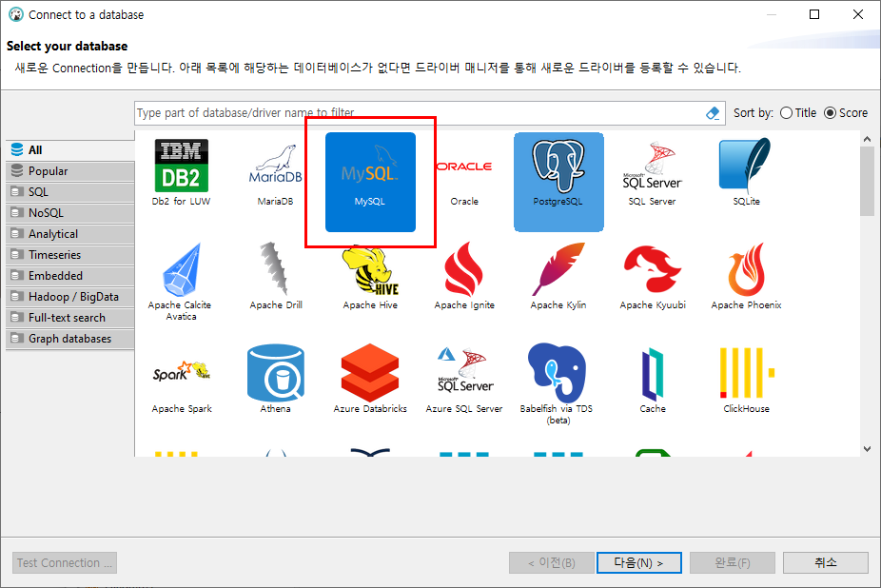Select the Azure Databricks icon

[370, 372]
